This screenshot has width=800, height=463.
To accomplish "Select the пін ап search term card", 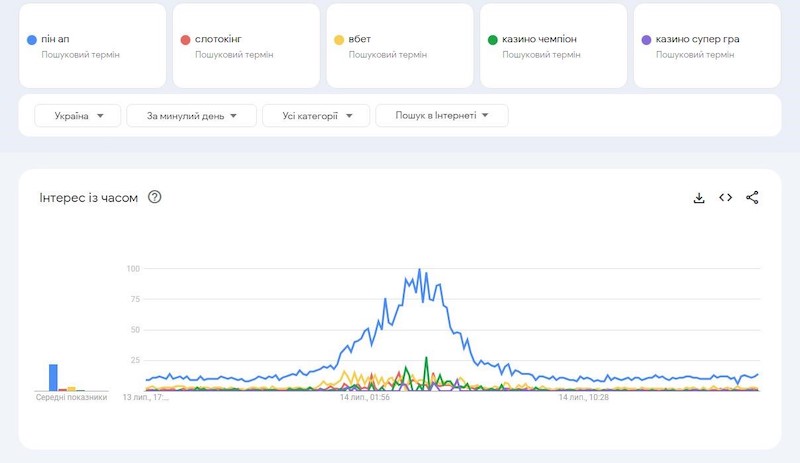I will (x=92, y=46).
